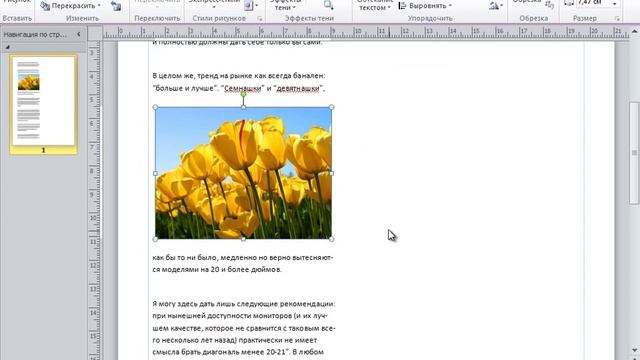Click the line "В целом же, тренд на рынке"
The image size is (640, 360).
[x=239, y=76]
